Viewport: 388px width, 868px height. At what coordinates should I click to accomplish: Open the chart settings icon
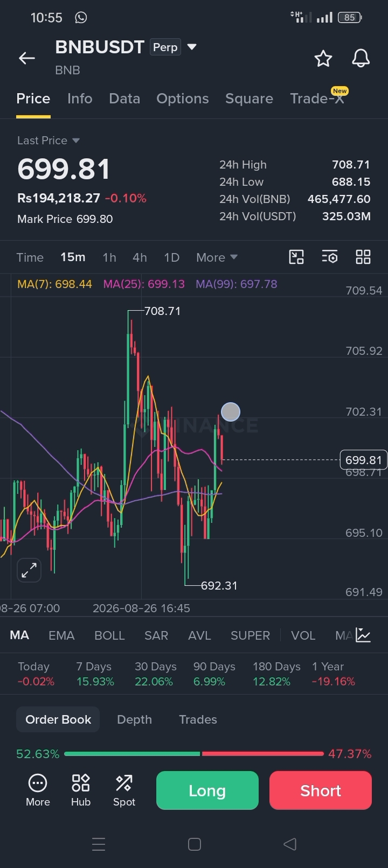click(330, 257)
